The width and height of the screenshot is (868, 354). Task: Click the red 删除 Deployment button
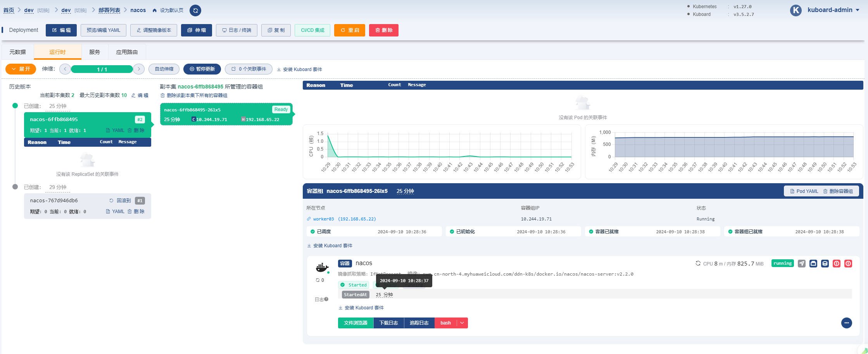[x=384, y=30]
